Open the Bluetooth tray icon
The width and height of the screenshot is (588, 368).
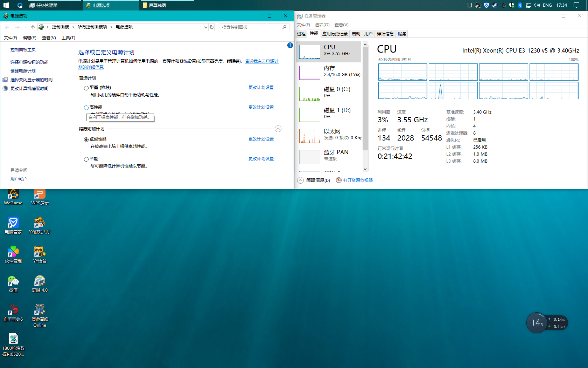520,5
